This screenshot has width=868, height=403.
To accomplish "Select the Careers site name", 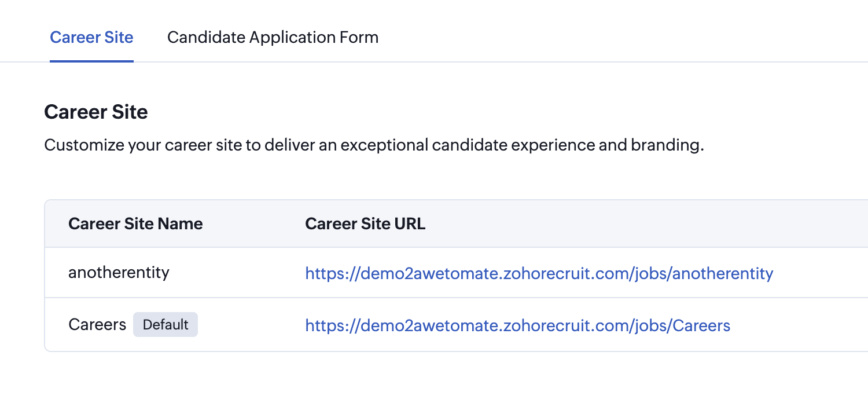I will pyautogui.click(x=97, y=325).
